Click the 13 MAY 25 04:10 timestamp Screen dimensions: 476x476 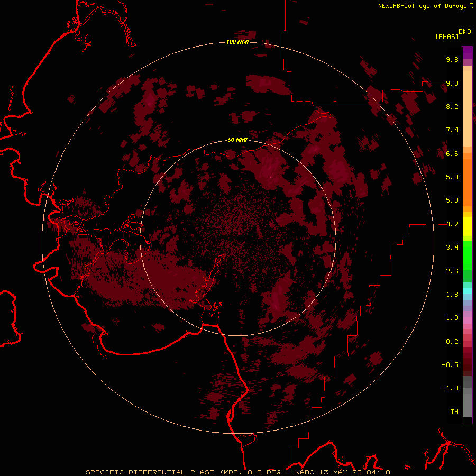tap(355, 472)
